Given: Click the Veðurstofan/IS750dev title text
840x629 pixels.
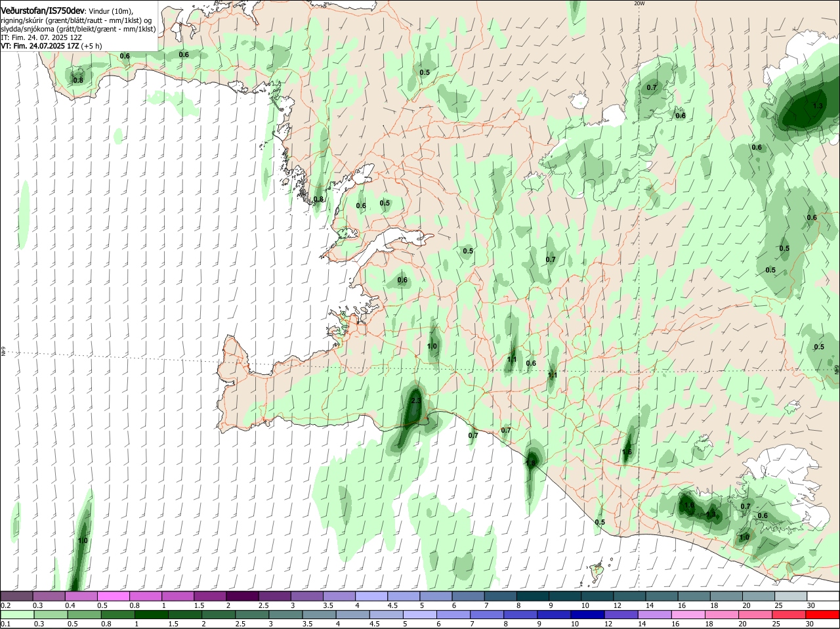Looking at the screenshot, I should pos(42,12).
